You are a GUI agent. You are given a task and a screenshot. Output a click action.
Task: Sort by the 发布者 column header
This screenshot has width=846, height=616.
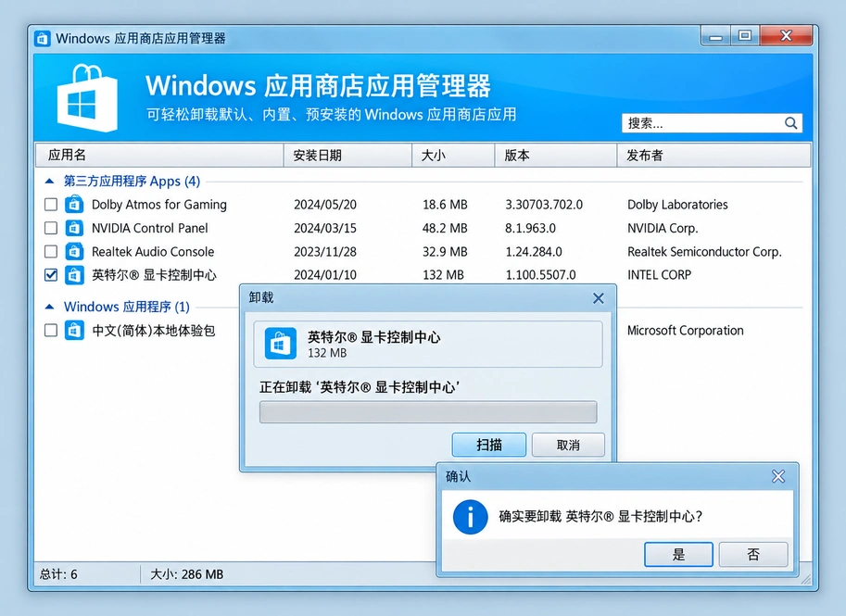click(713, 156)
